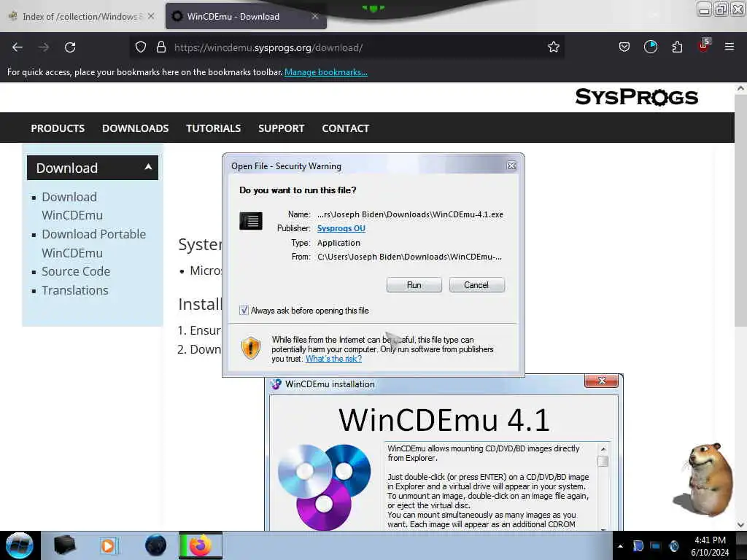Image resolution: width=747 pixels, height=560 pixels.
Task: Open the SUPPORT menu
Action: point(281,128)
